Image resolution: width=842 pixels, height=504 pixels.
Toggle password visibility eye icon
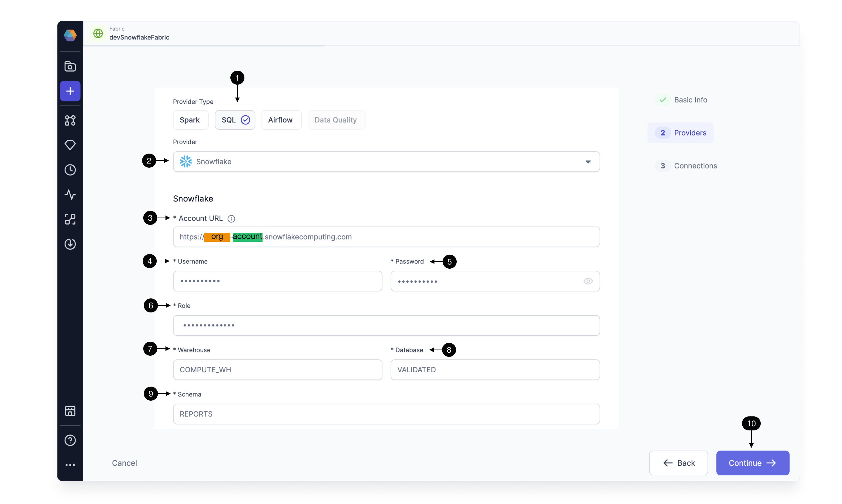coord(587,281)
